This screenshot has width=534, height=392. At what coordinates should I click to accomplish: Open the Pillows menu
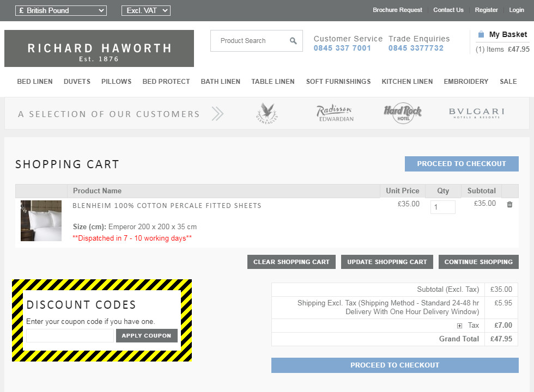(116, 82)
